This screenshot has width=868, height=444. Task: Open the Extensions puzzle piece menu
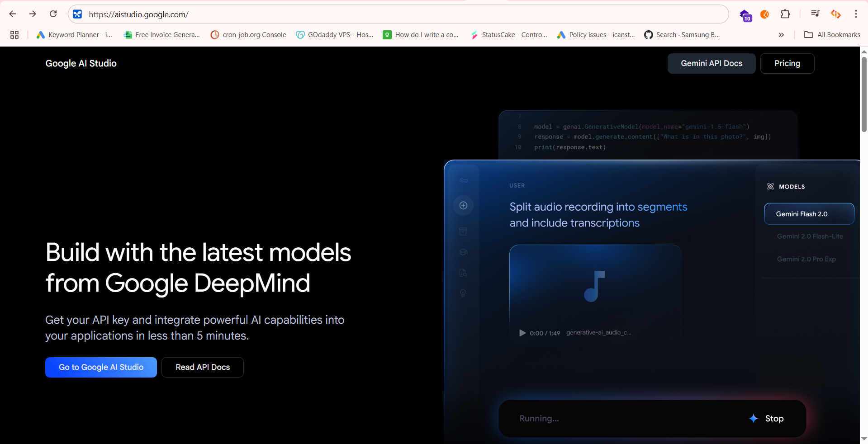(785, 14)
